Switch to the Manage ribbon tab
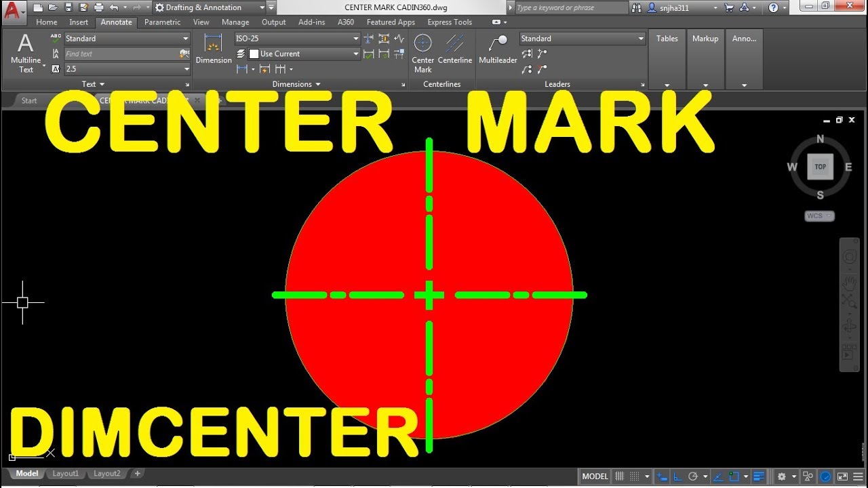This screenshot has width=868, height=488. coord(235,22)
